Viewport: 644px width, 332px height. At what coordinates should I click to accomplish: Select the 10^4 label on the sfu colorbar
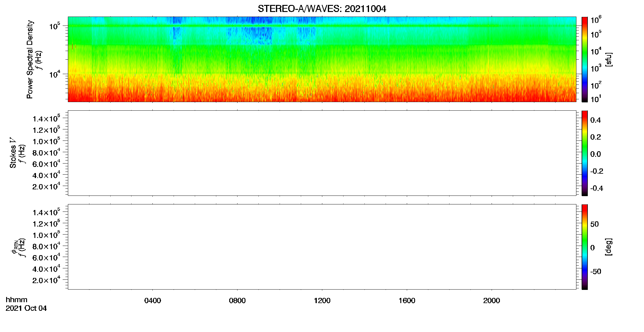pos(596,51)
